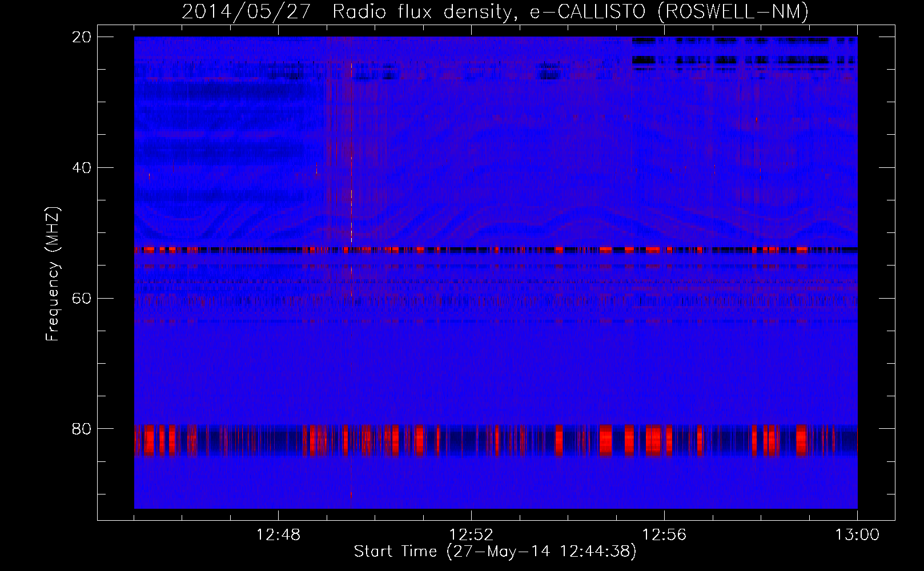Click the Frequency (MHZ) axis label
This screenshot has width=924, height=571.
[x=53, y=274]
